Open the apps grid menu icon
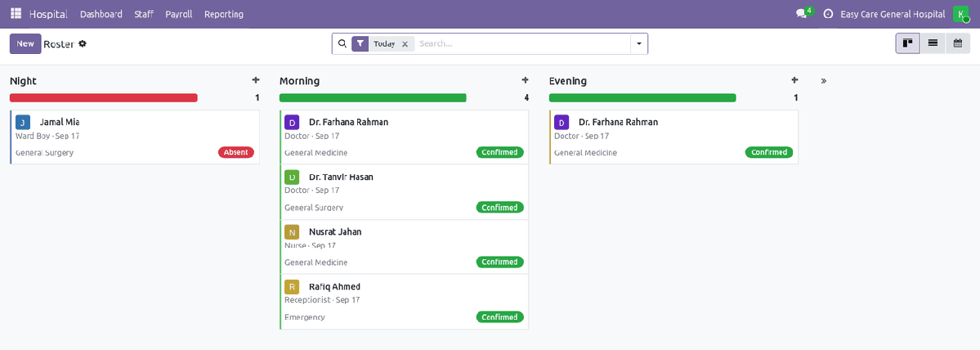Viewport: 980px width, 350px height. pyautogui.click(x=16, y=14)
